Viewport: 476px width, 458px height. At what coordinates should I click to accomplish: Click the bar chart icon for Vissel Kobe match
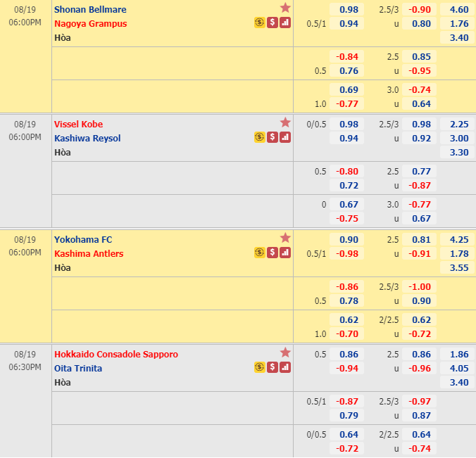point(285,138)
